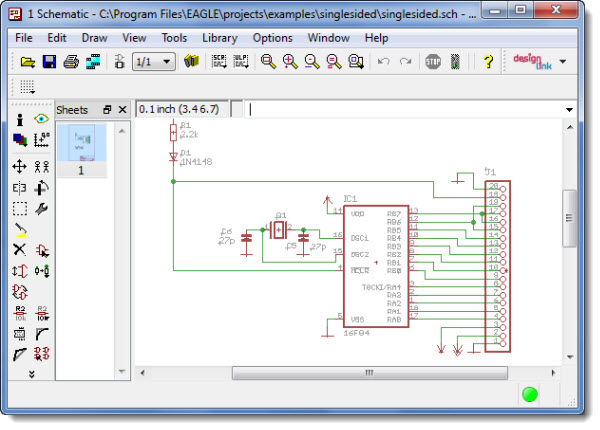Image resolution: width=600 pixels, height=430 pixels.
Task: Open the Draw menu
Action: click(x=95, y=38)
